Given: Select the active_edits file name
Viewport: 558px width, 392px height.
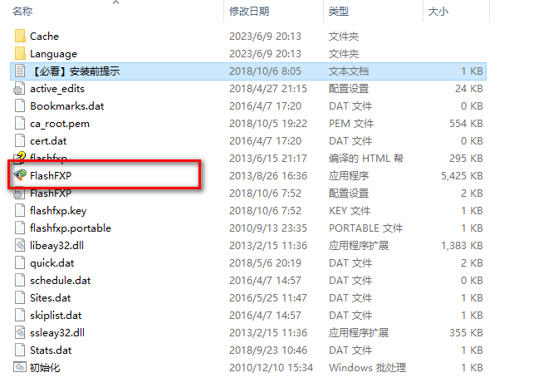Looking at the screenshot, I should click(57, 89).
